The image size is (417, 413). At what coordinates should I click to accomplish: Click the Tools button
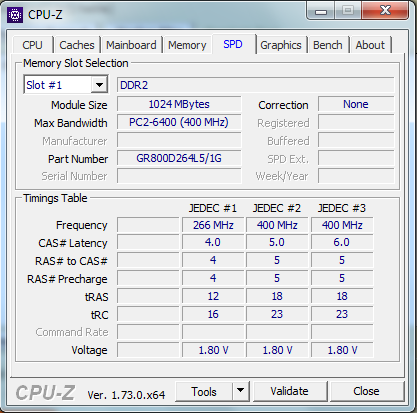(x=204, y=391)
